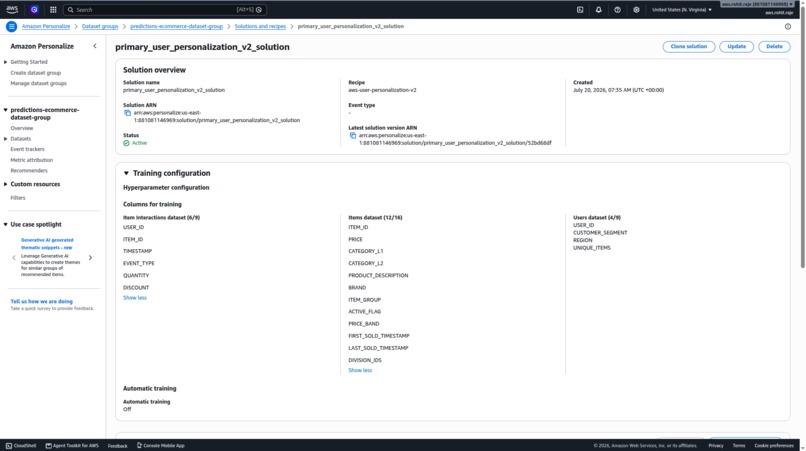Click the top search field
Screen dimensions: 806x451
(x=164, y=9)
